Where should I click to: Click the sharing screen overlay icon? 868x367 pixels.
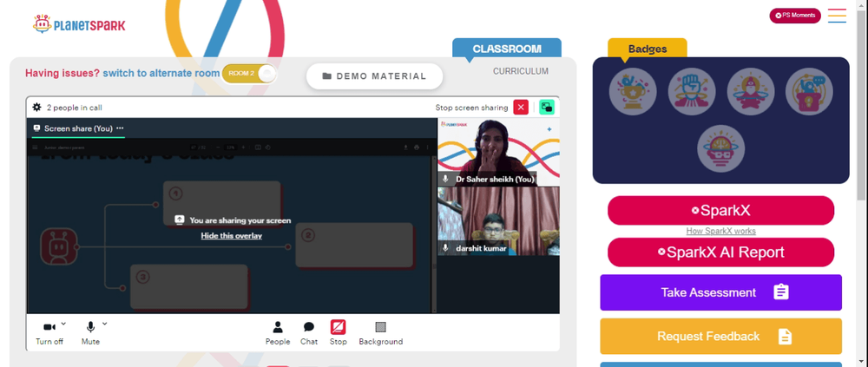[x=180, y=220]
